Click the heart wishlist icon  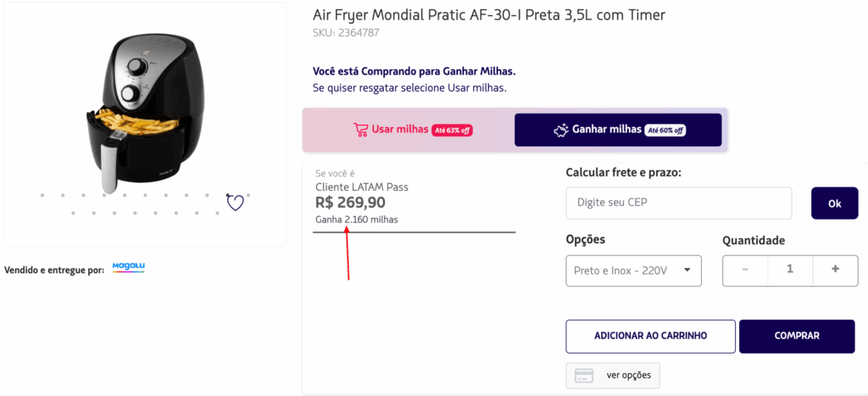[x=235, y=202]
